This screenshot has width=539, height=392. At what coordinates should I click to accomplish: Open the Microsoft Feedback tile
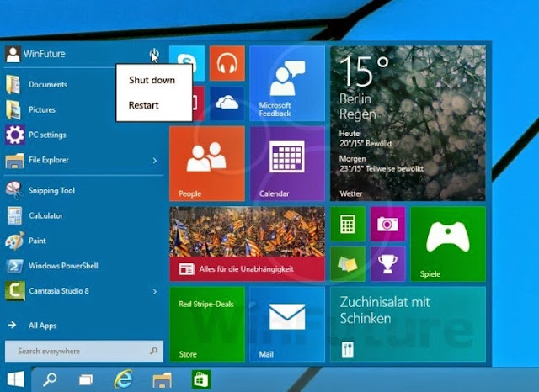287,83
